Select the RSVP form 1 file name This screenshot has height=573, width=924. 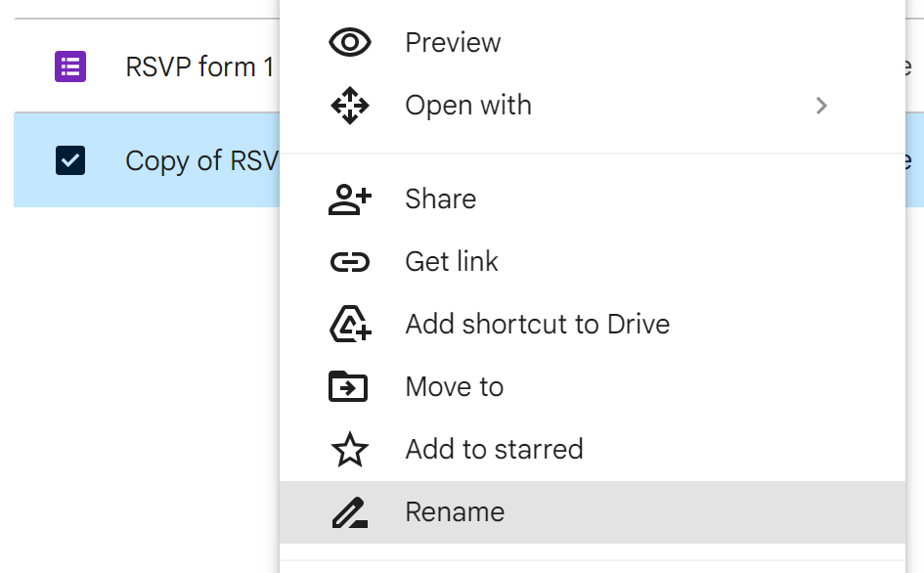(199, 66)
